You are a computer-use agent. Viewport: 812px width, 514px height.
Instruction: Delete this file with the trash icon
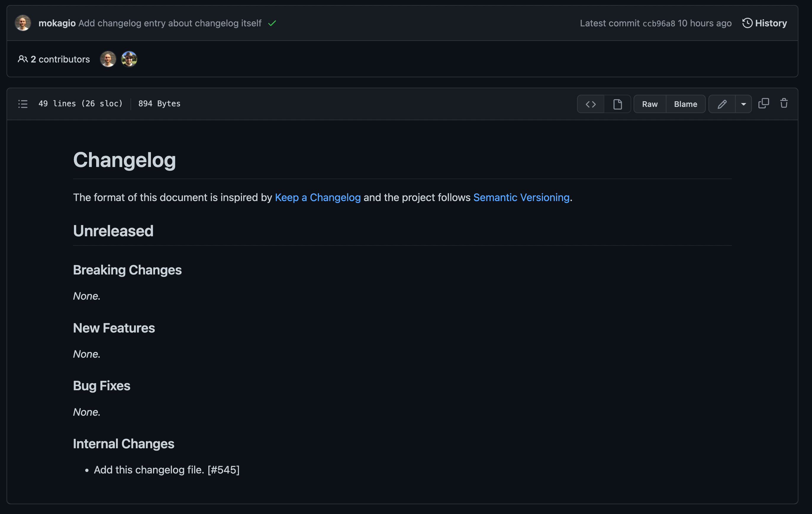pyautogui.click(x=784, y=103)
